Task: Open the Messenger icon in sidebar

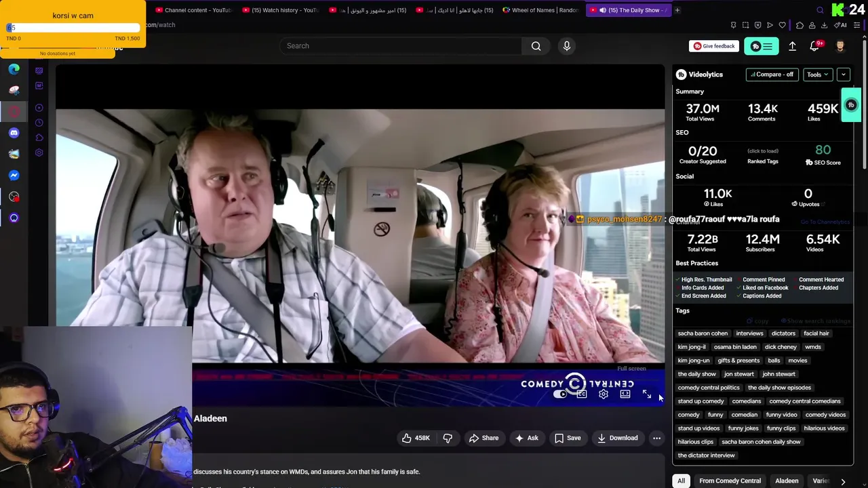Action: pyautogui.click(x=14, y=176)
